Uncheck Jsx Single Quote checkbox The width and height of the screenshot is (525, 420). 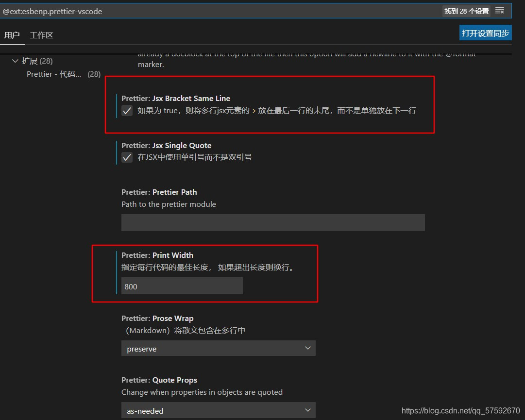coord(127,157)
